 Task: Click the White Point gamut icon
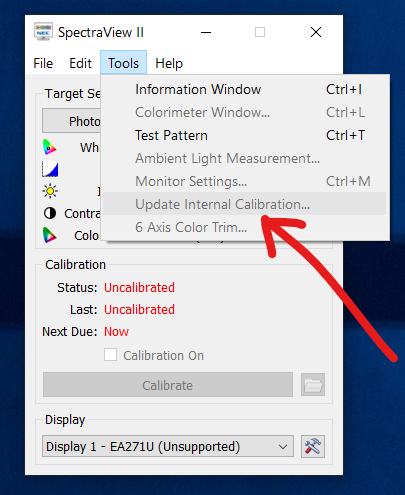[49, 147]
